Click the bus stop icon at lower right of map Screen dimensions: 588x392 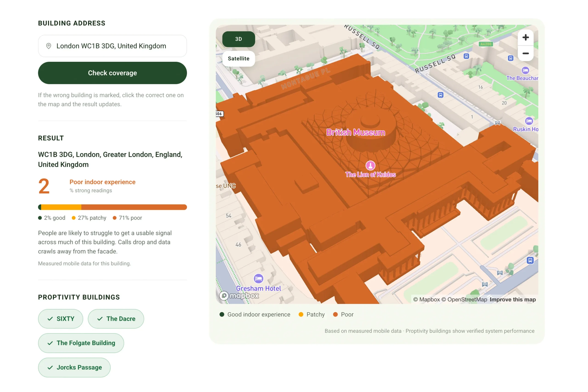coord(530,260)
